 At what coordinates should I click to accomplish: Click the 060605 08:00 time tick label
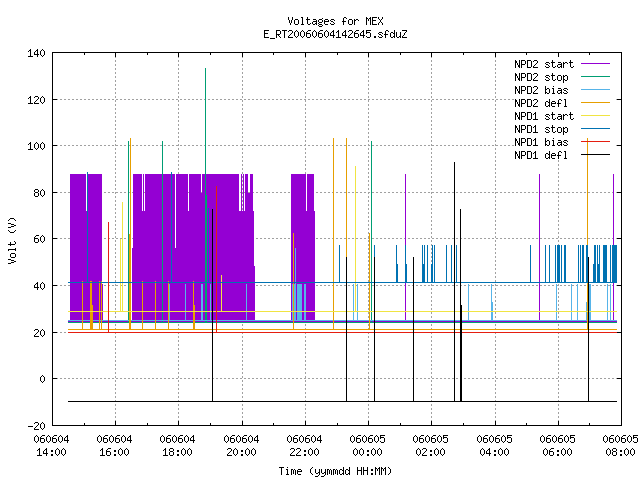coord(620,446)
